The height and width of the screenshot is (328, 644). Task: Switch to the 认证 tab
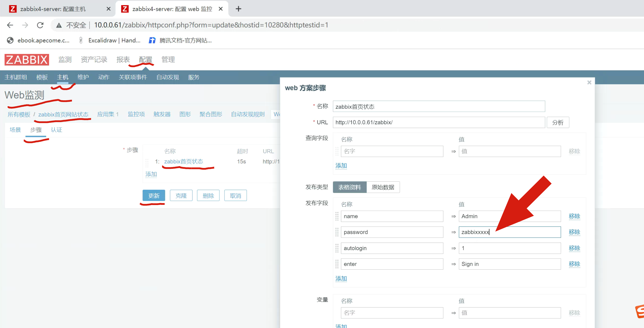coord(56,130)
